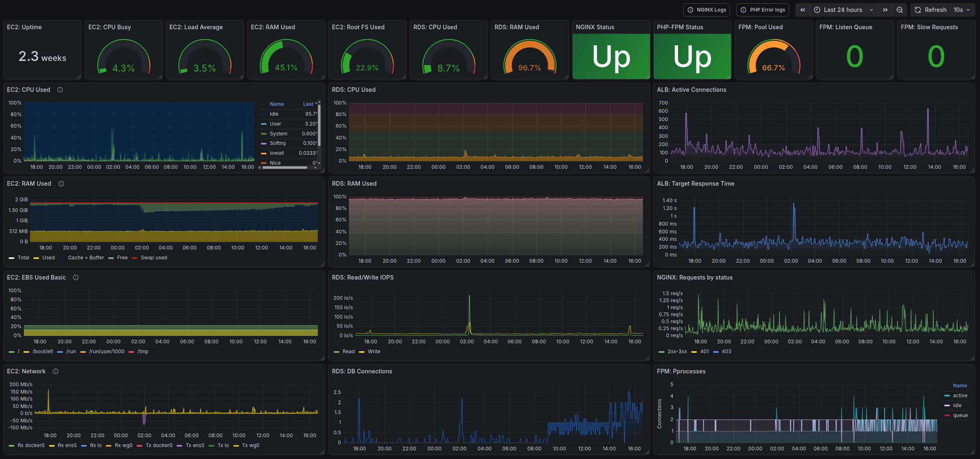This screenshot has height=459, width=980.
Task: Toggle the Write series in IOPS legend
Action: click(x=374, y=352)
